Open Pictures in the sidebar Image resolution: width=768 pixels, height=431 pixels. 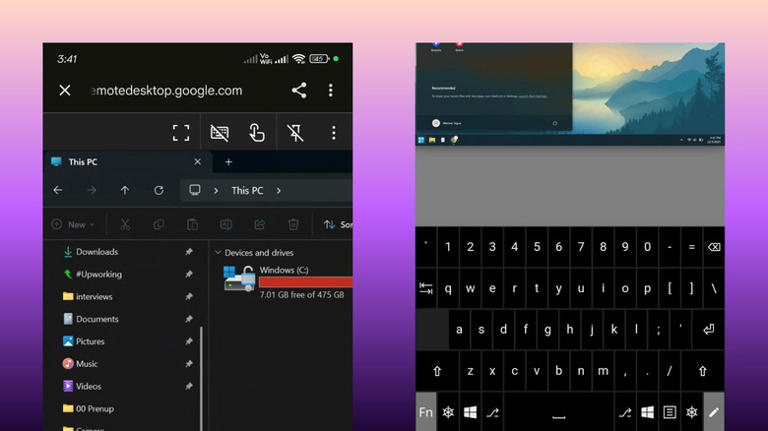click(90, 341)
